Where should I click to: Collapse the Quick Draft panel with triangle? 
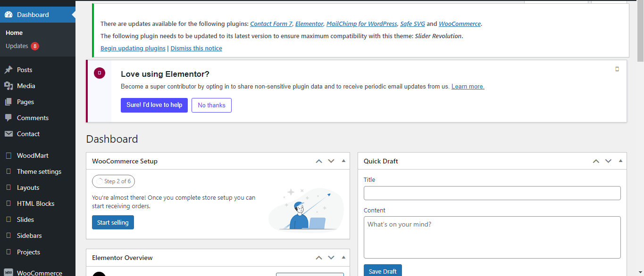click(x=620, y=161)
